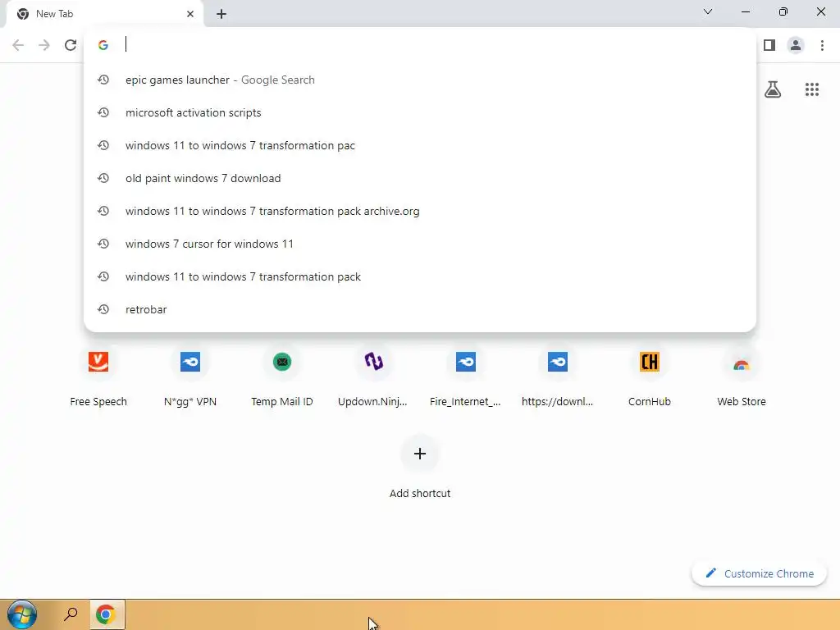The height and width of the screenshot is (630, 840).
Task: Open the side panel icon
Action: point(769,45)
